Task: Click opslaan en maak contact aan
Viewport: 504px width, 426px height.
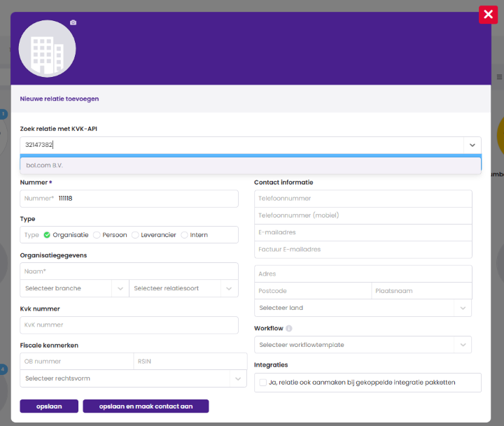Action: [146, 406]
